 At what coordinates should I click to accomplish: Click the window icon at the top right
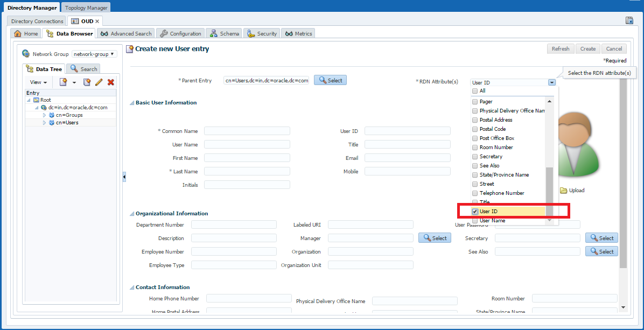coord(629,20)
